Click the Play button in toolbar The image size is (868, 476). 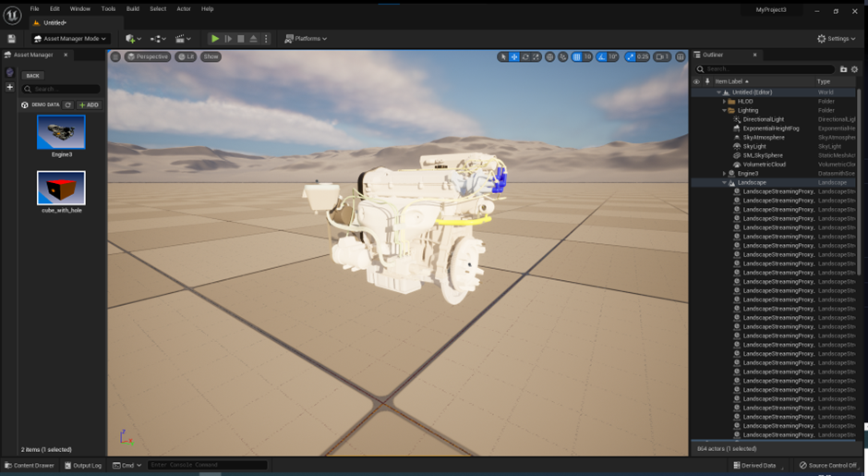click(215, 39)
